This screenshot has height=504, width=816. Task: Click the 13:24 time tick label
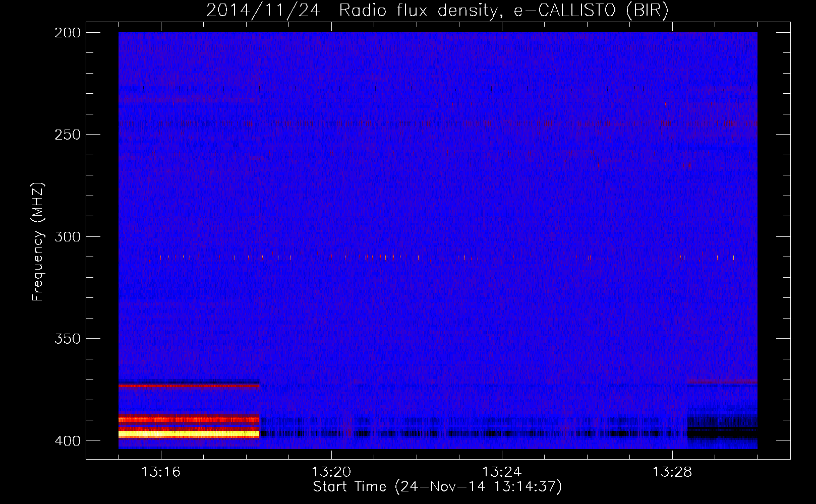click(502, 472)
